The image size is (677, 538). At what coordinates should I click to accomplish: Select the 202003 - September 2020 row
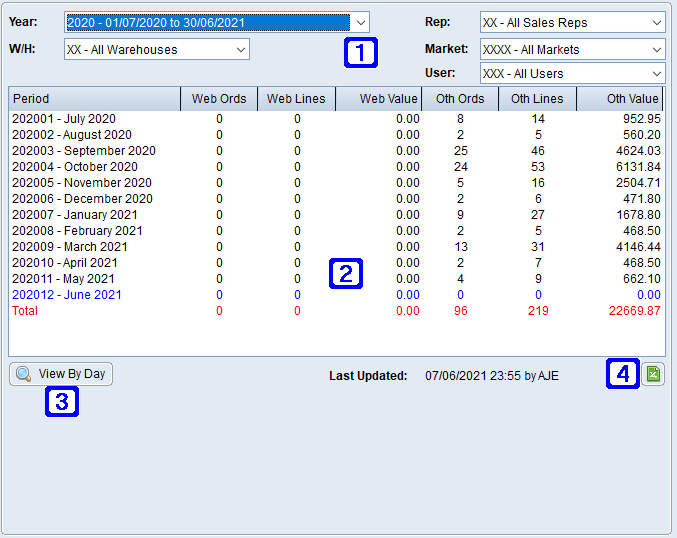tap(84, 151)
